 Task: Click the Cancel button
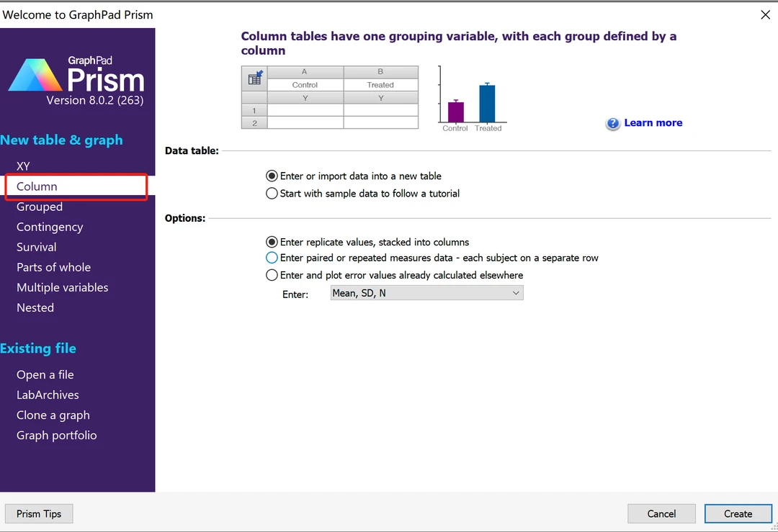661,514
